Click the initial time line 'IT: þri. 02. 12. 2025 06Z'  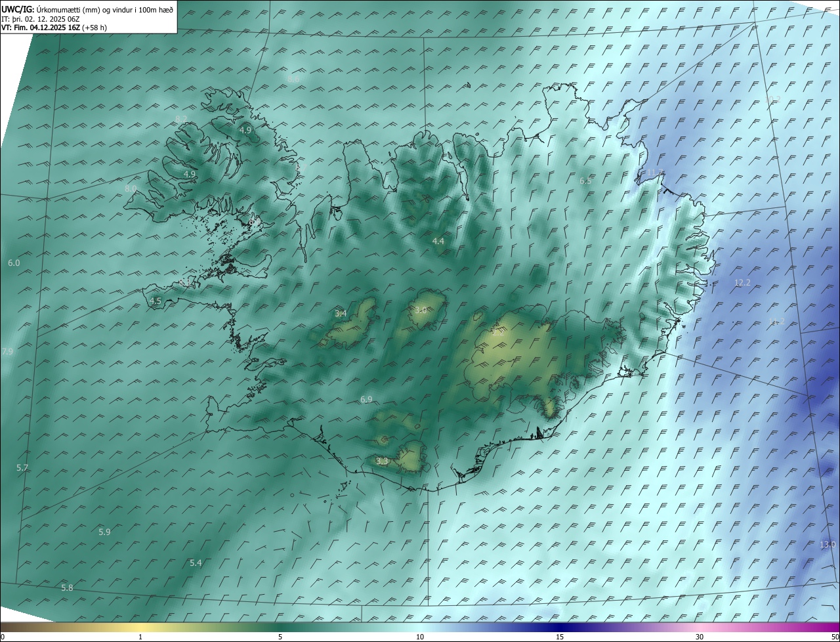click(x=41, y=18)
